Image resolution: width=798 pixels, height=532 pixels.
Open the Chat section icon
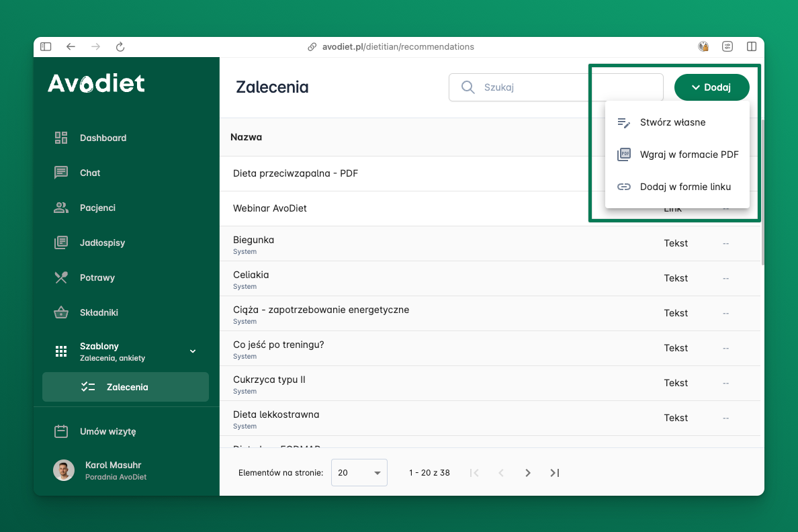coord(61,173)
